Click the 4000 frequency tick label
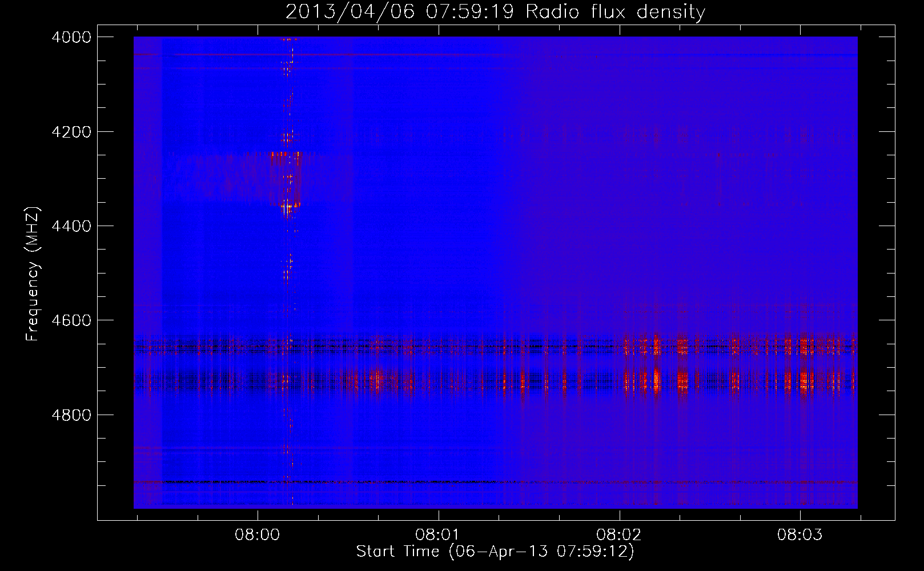The height and width of the screenshot is (571, 924). pos(71,37)
